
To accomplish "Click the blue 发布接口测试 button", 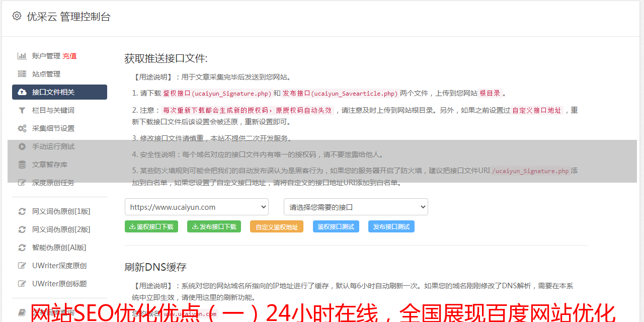I will click(x=391, y=226).
